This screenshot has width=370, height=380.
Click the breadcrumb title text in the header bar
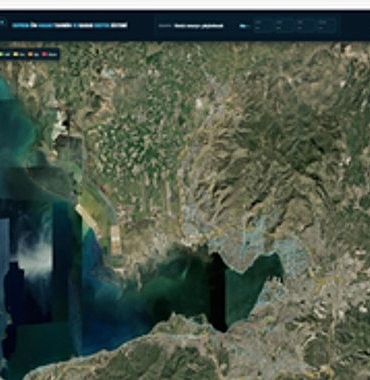[x=70, y=25]
